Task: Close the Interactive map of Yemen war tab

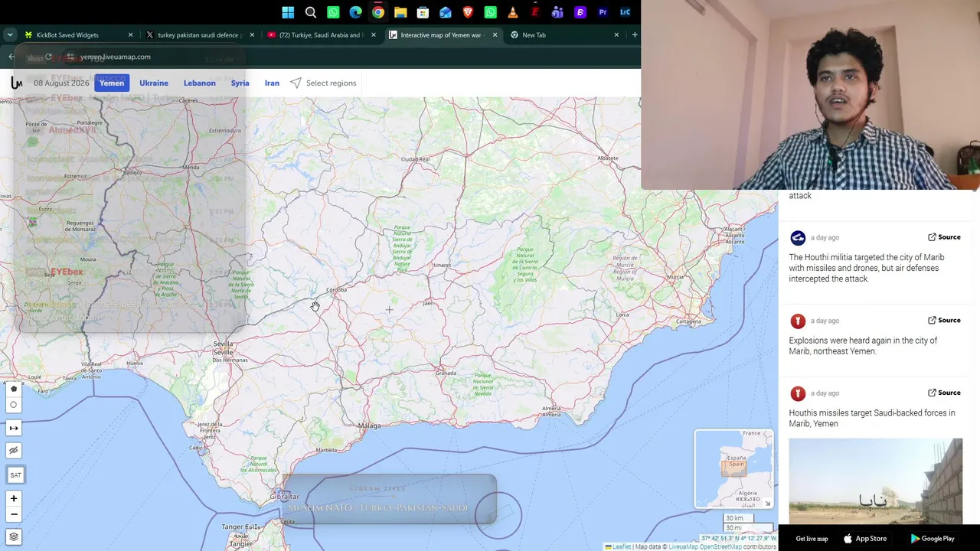Action: pos(495,35)
